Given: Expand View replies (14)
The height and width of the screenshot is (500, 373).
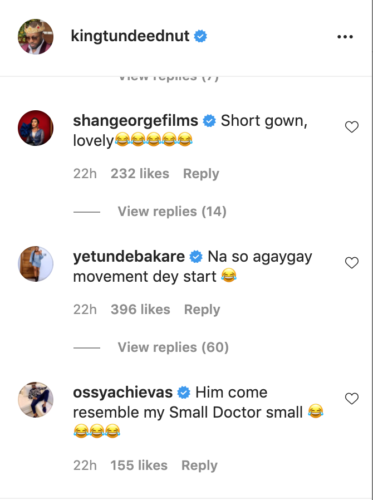Looking at the screenshot, I should 172,211.
